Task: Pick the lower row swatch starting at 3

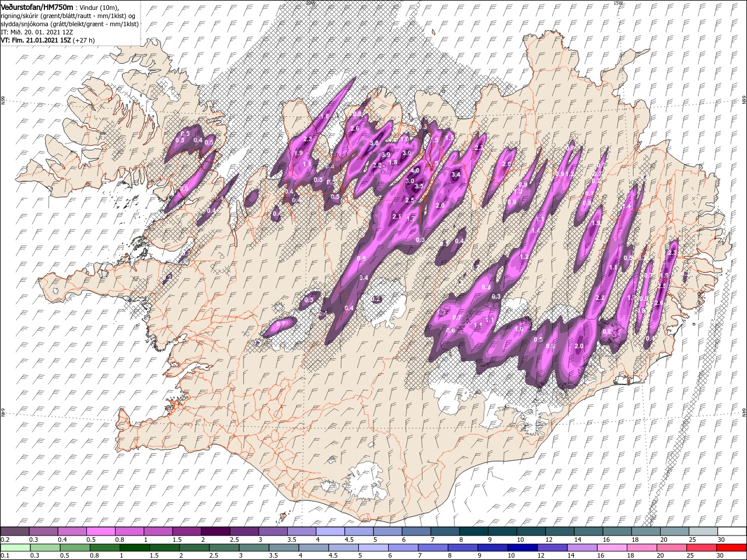Action: point(254,548)
